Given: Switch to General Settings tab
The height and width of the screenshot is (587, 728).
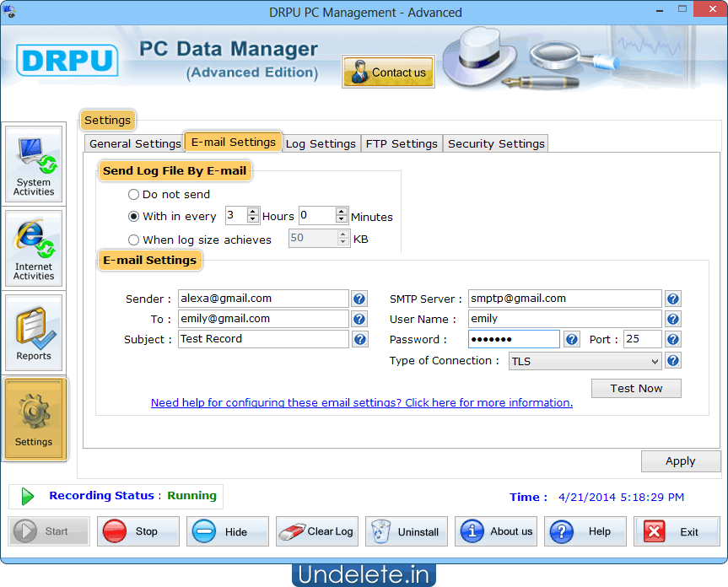Looking at the screenshot, I should [x=135, y=144].
